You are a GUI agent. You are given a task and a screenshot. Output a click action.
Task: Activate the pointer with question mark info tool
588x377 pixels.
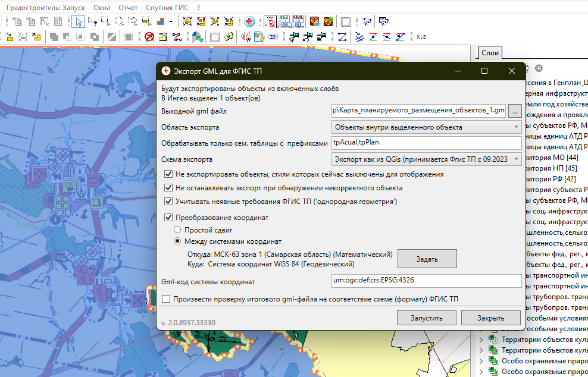click(x=92, y=21)
